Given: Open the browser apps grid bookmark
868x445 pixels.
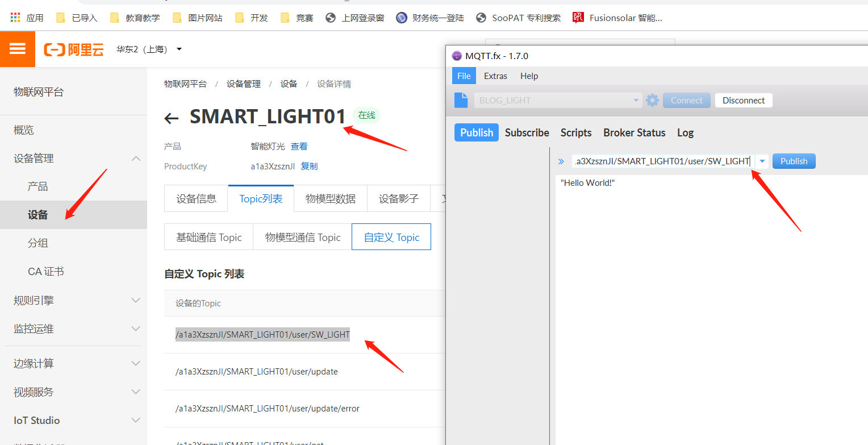Looking at the screenshot, I should tap(27, 18).
